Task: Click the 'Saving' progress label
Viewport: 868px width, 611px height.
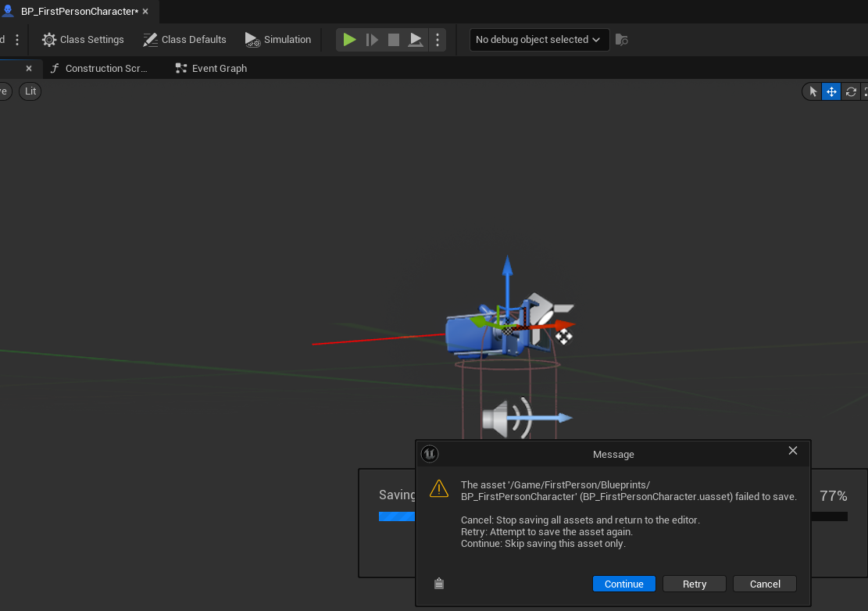Action: pyautogui.click(x=397, y=495)
